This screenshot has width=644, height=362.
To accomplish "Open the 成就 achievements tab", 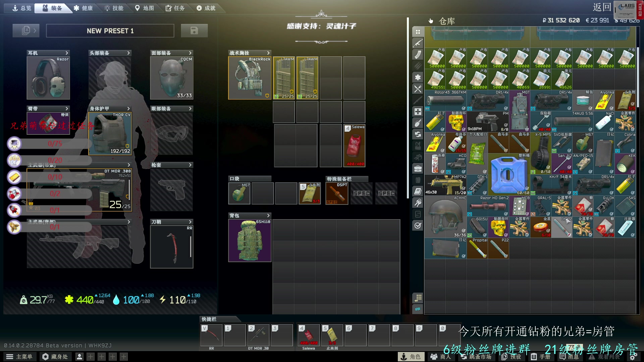I will pyautogui.click(x=206, y=8).
